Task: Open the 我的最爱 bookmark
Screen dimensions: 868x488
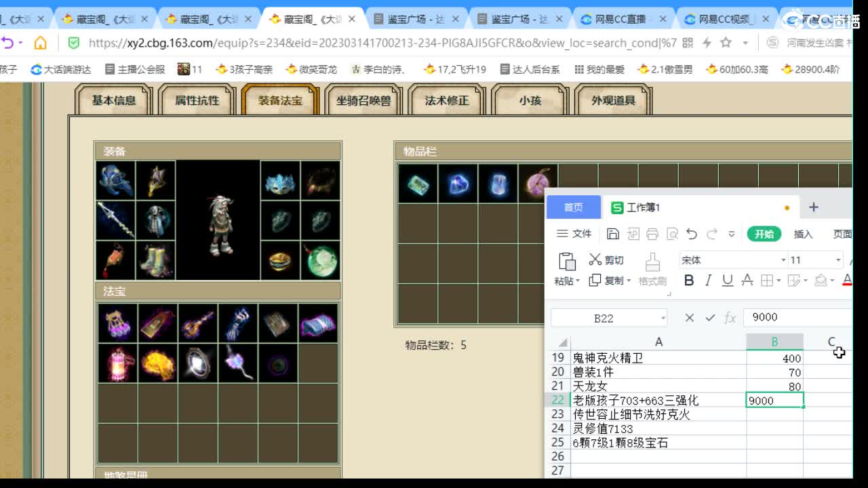Action: point(599,69)
